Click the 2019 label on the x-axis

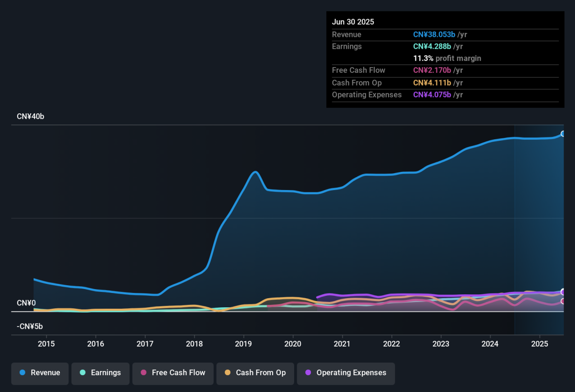243,344
